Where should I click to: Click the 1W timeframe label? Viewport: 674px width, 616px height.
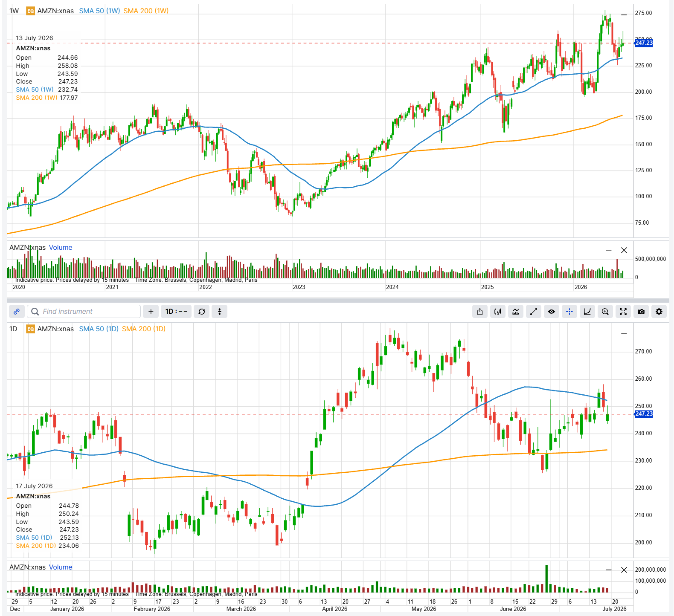point(14,11)
